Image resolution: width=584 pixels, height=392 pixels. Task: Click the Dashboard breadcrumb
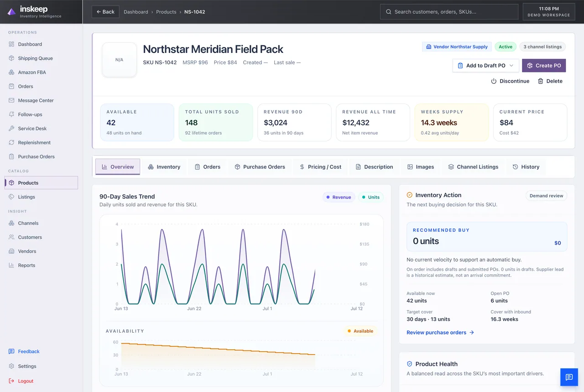pyautogui.click(x=136, y=12)
